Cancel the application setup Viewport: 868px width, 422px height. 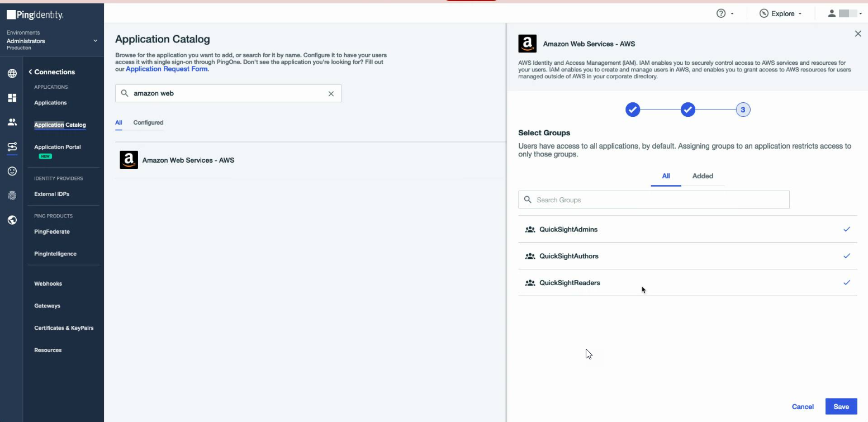803,407
